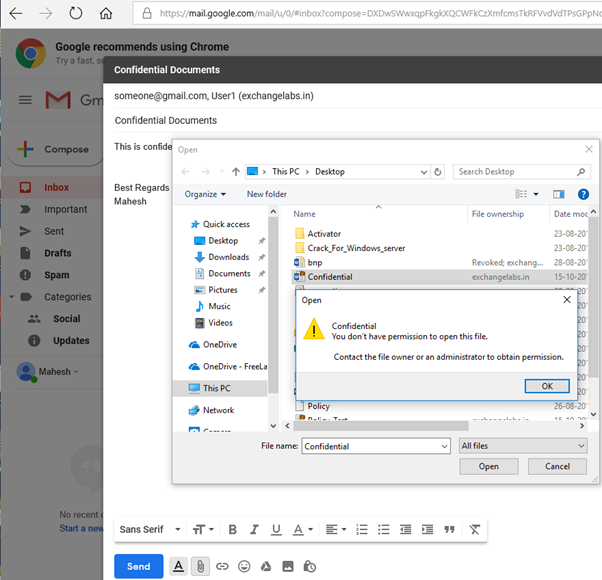
Task: Select the Confidential file row
Action: tap(440, 277)
